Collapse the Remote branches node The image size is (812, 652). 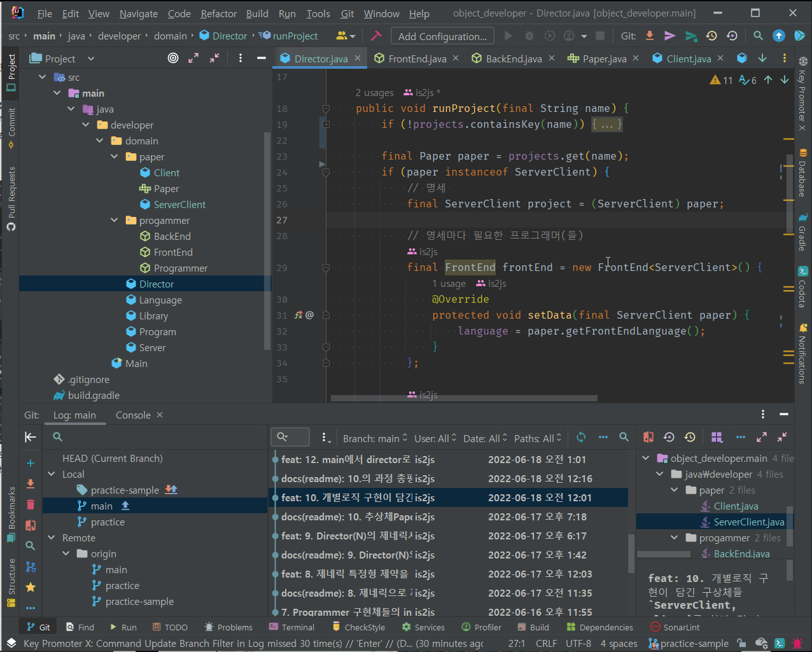pos(52,538)
